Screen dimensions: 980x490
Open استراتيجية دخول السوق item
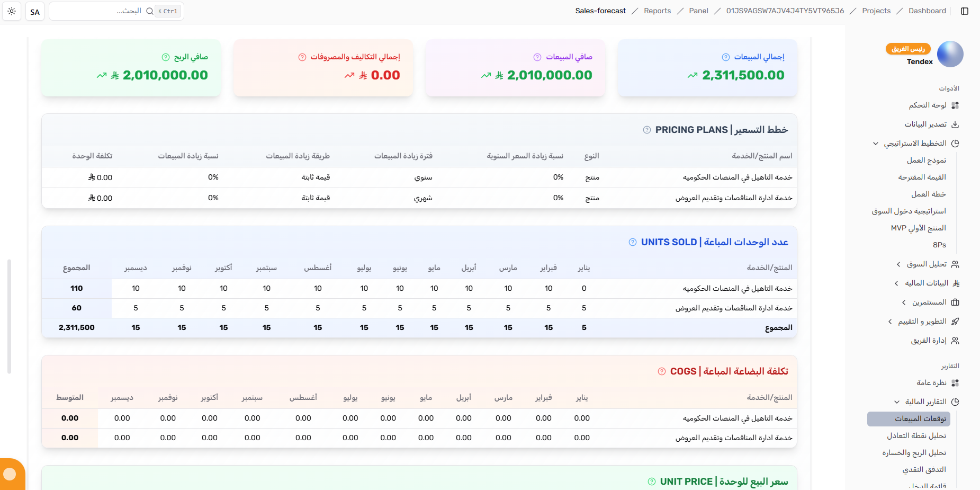909,211
